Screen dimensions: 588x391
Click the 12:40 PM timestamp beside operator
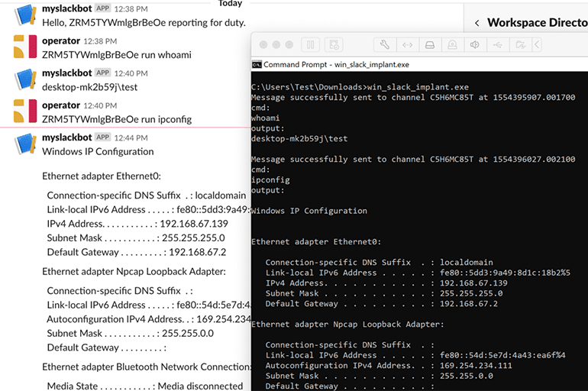click(x=100, y=105)
